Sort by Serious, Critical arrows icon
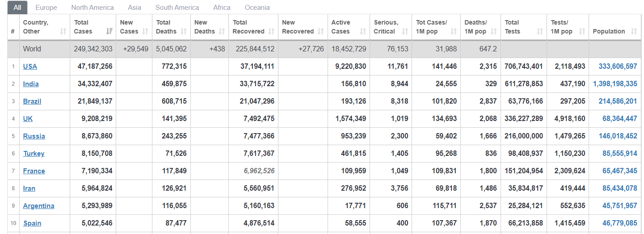Image resolution: width=644 pixels, height=234 pixels. point(405,31)
